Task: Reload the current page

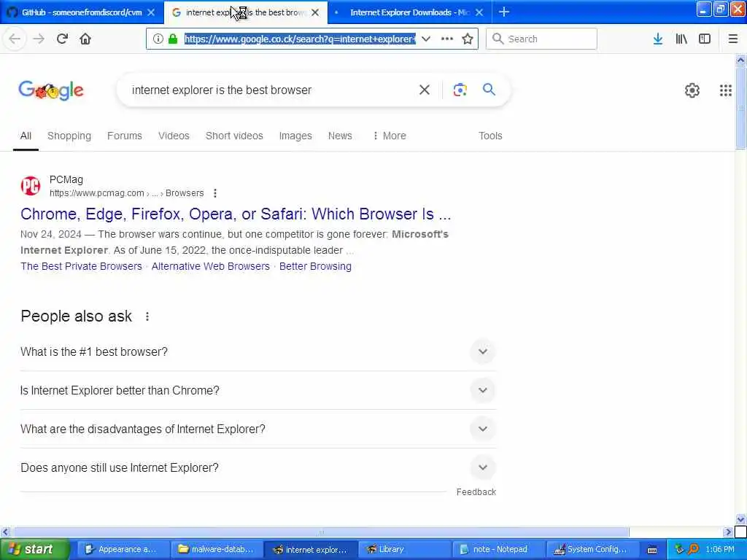Action: tap(62, 39)
